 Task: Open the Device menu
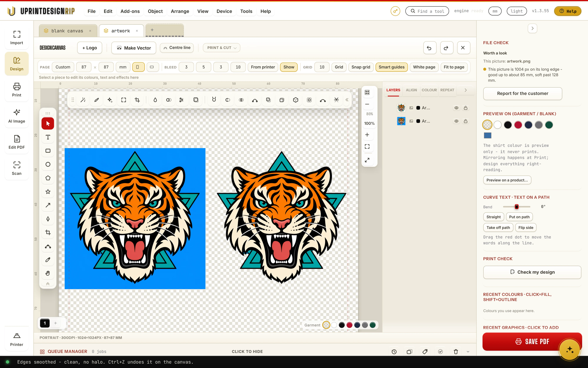(x=224, y=11)
